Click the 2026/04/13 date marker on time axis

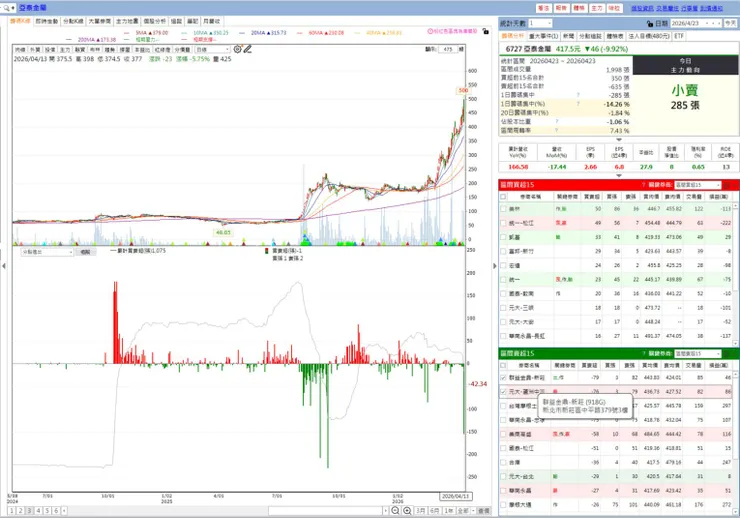[455, 496]
